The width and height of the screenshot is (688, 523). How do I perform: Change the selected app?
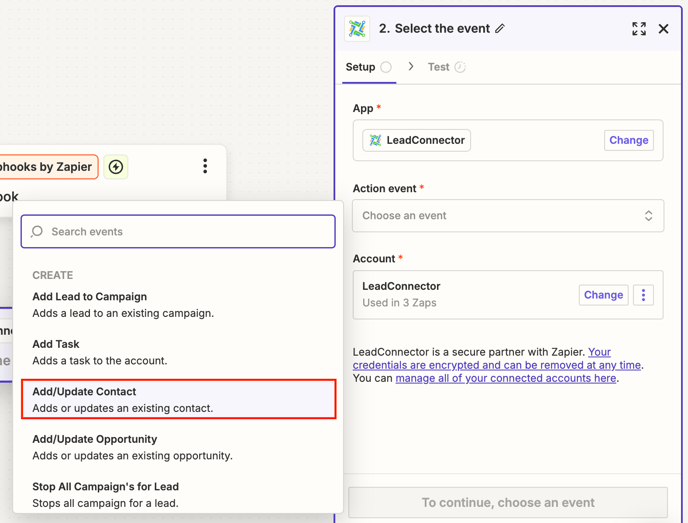tap(629, 140)
